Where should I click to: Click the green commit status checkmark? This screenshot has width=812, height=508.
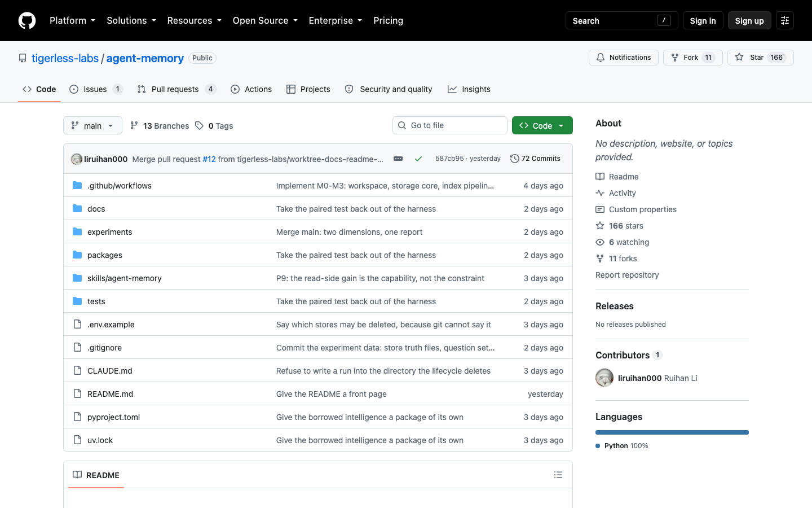pos(418,159)
